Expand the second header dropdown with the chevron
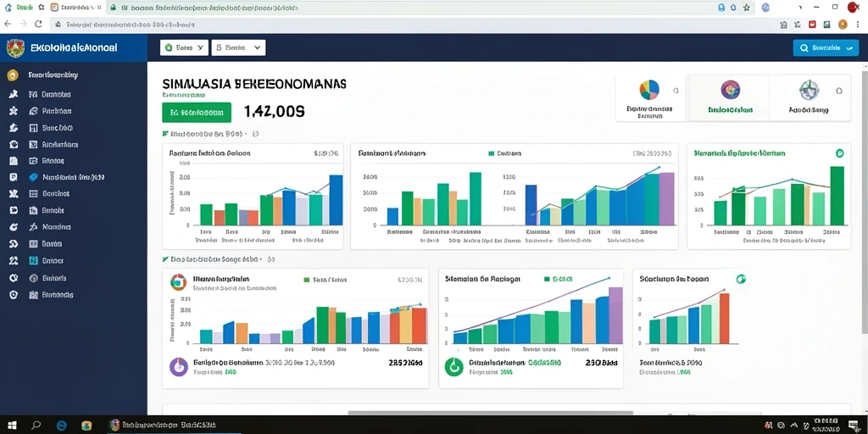 [238, 48]
